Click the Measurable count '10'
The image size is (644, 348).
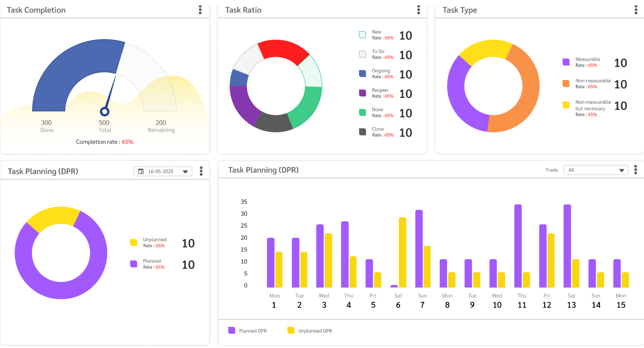pyautogui.click(x=621, y=63)
